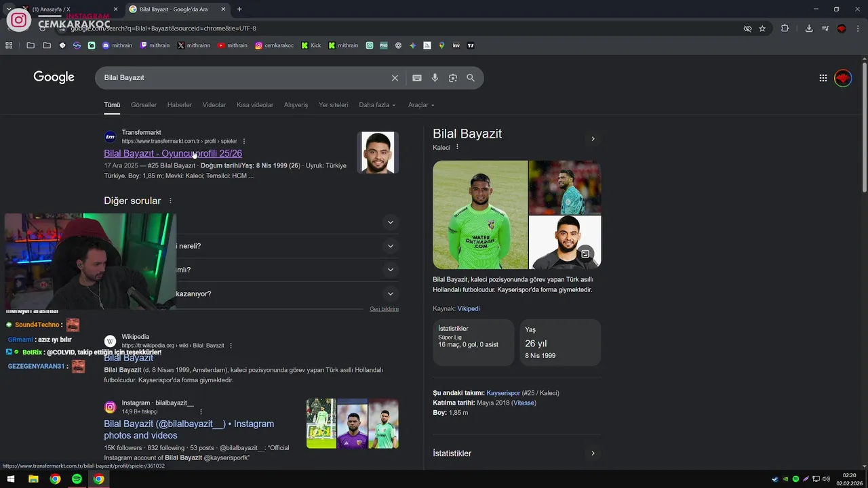Open the cemkarakoc Instagram bookmark
This screenshot has height=488, width=868.
point(275,45)
